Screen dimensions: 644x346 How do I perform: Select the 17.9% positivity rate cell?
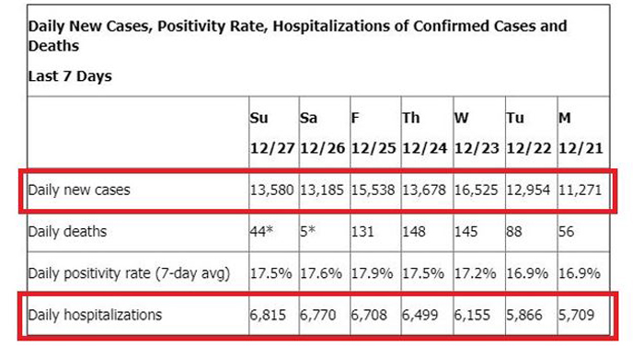[x=372, y=273]
